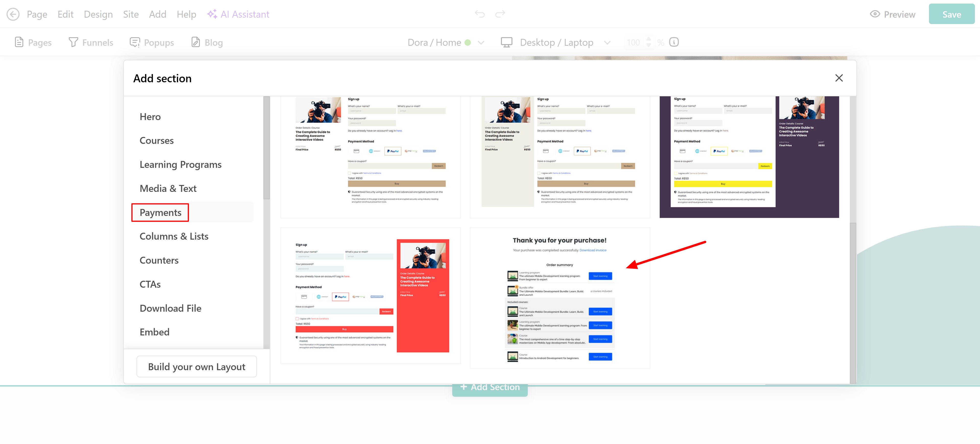Expand the Dora / Home page dropdown

481,43
